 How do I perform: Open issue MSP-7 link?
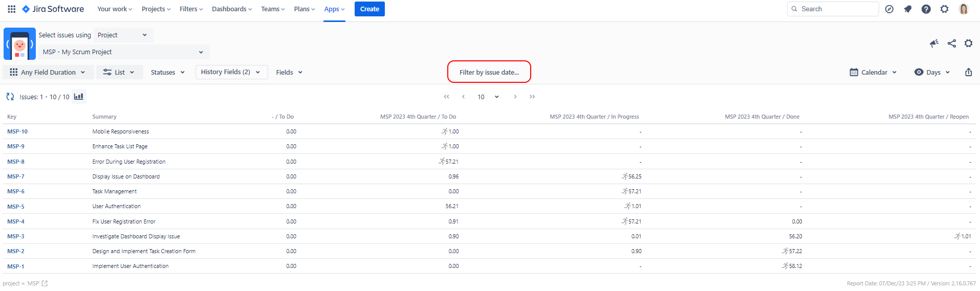coord(16,176)
